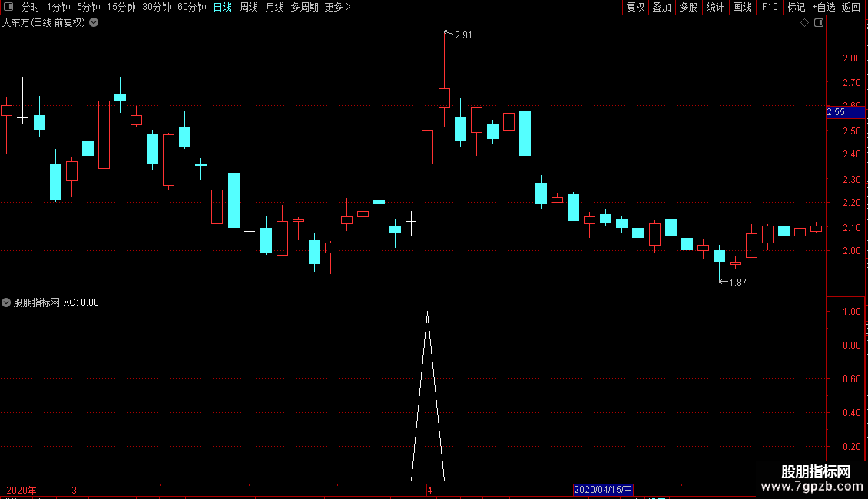Open the 多股 multi-stock view
This screenshot has height=499, width=868.
click(x=688, y=7)
